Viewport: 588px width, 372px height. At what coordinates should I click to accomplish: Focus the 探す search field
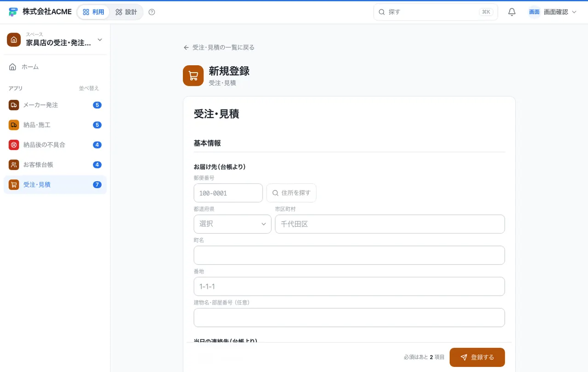(435, 12)
